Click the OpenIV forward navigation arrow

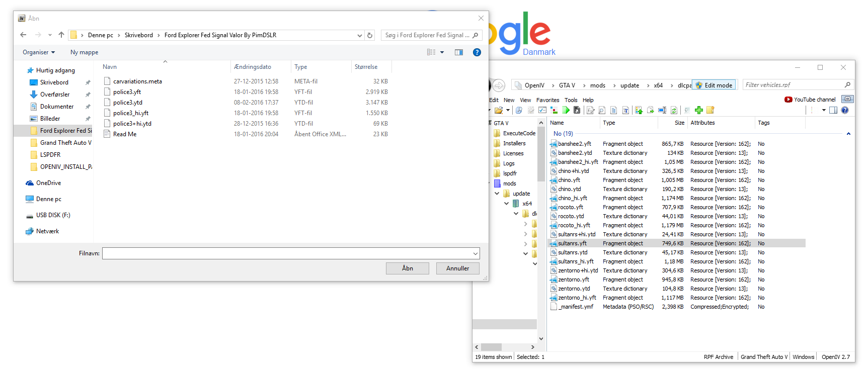click(499, 85)
